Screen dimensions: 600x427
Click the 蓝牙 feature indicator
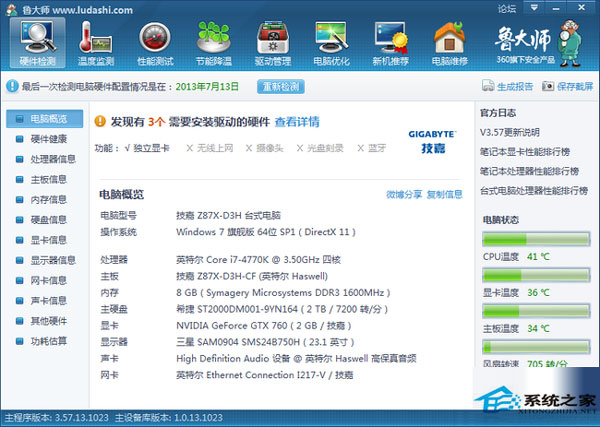pyautogui.click(x=371, y=148)
